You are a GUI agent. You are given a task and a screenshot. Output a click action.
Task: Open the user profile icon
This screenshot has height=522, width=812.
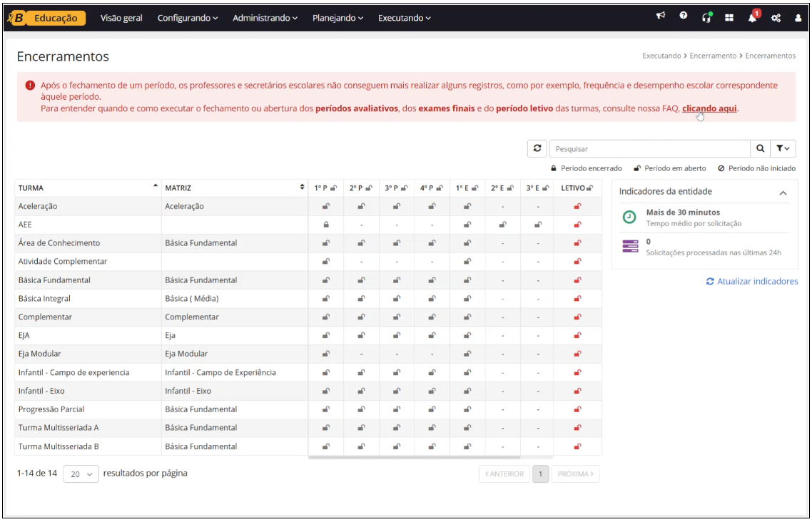tap(798, 18)
